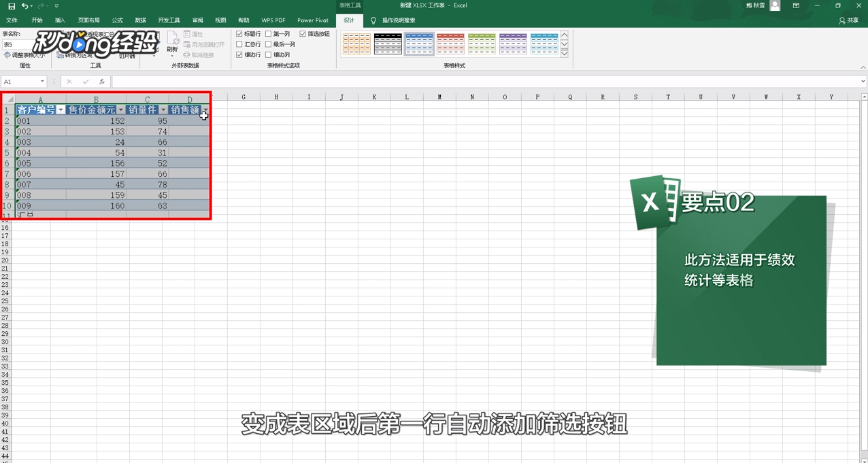The image size is (868, 463).
Task: Switch to the 开发工具 tab
Action: [169, 20]
